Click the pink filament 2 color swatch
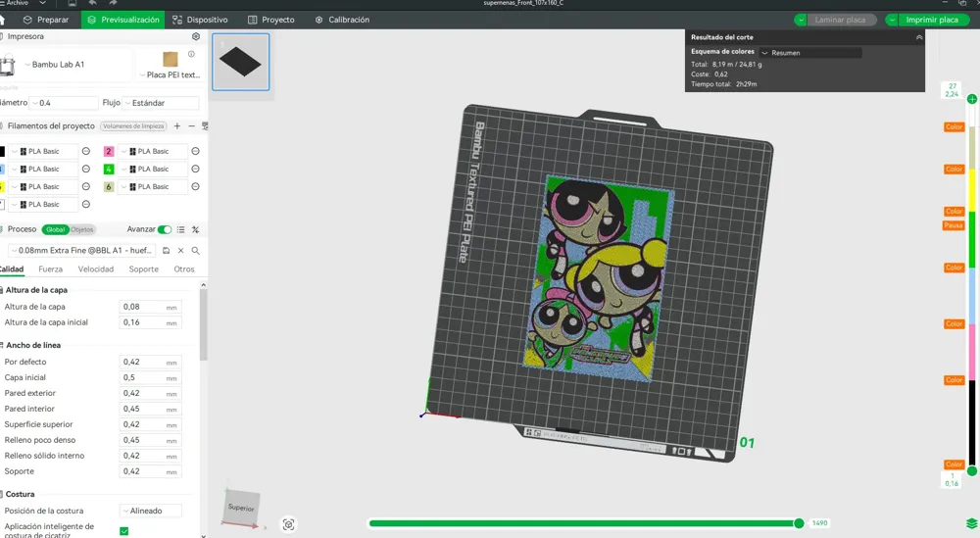The height and width of the screenshot is (538, 980). (109, 151)
